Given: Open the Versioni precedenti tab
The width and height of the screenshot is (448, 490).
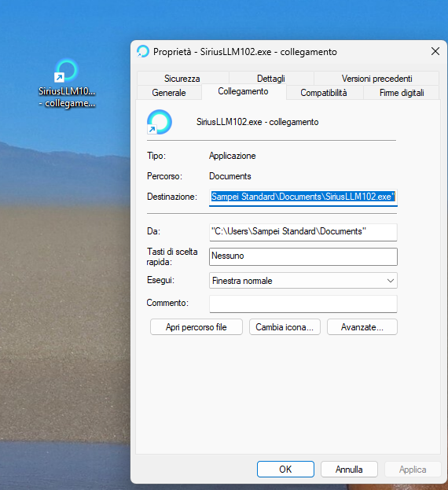Looking at the screenshot, I should click(x=376, y=78).
